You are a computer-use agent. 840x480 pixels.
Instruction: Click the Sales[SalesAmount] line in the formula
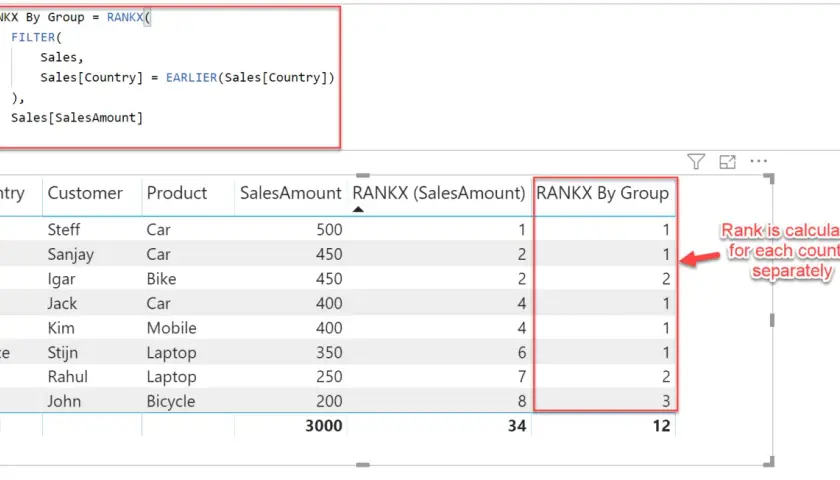(x=77, y=118)
